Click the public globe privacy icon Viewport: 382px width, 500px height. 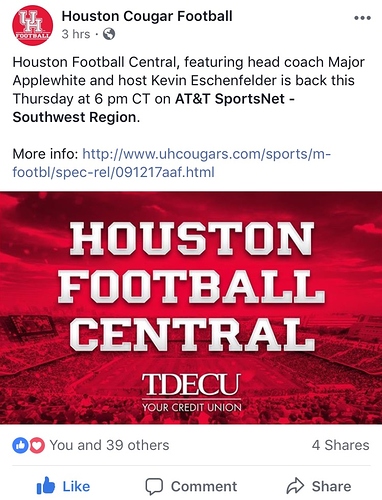(x=109, y=34)
